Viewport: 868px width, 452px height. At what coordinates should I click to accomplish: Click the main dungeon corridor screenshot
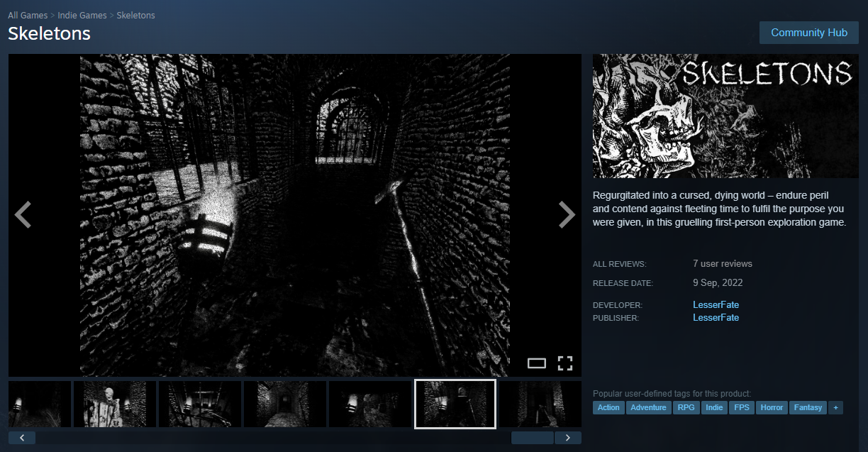295,215
